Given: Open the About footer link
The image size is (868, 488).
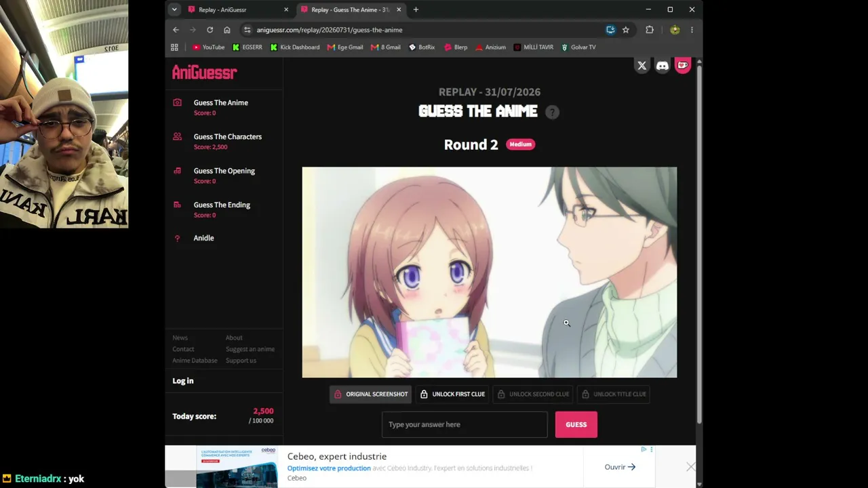Looking at the screenshot, I should (234, 338).
